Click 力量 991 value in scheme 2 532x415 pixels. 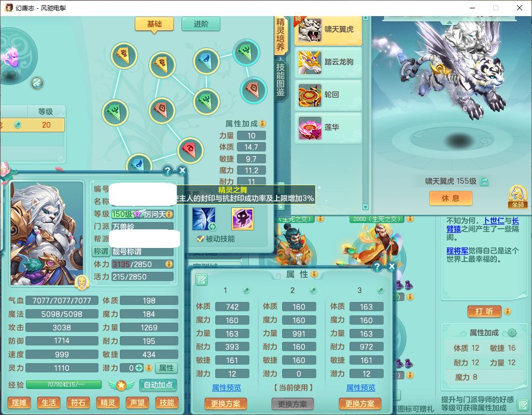coord(299,334)
